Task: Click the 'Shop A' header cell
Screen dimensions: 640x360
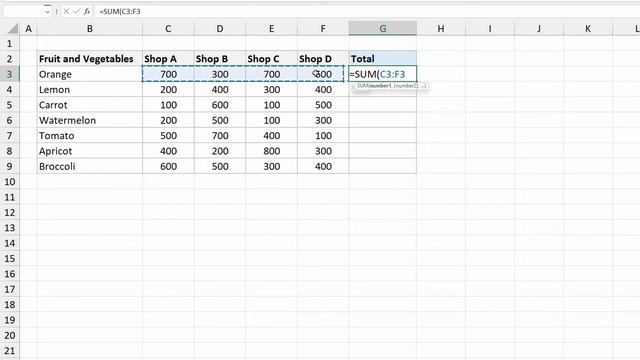Action: point(168,59)
